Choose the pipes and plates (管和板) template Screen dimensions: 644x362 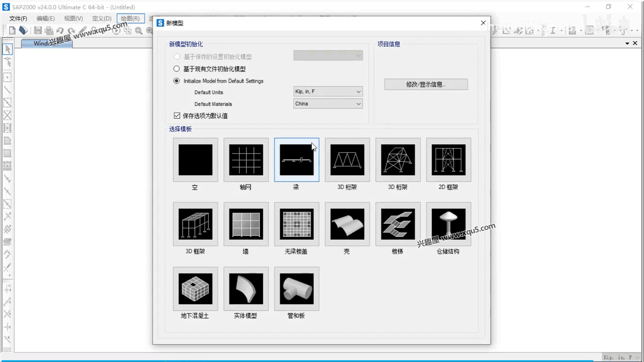tap(296, 289)
